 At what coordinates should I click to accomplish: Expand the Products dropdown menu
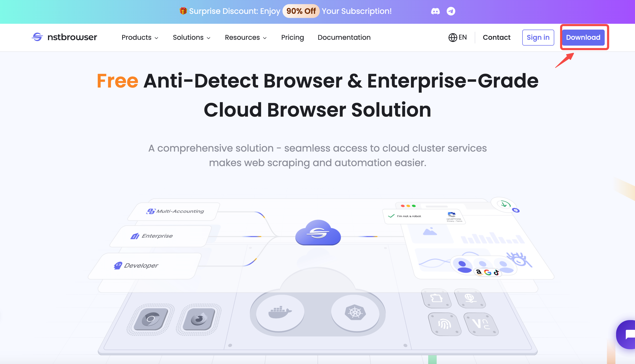pyautogui.click(x=140, y=38)
